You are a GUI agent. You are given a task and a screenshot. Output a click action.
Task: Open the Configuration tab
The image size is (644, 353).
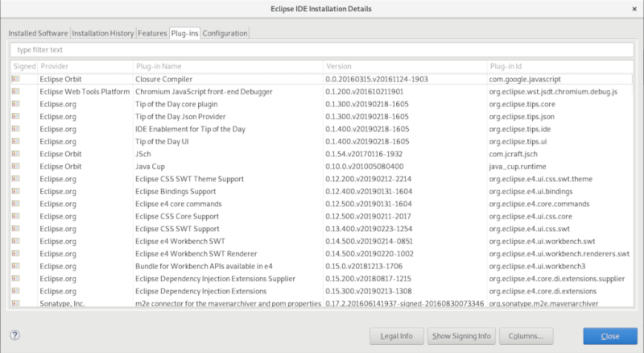(225, 33)
